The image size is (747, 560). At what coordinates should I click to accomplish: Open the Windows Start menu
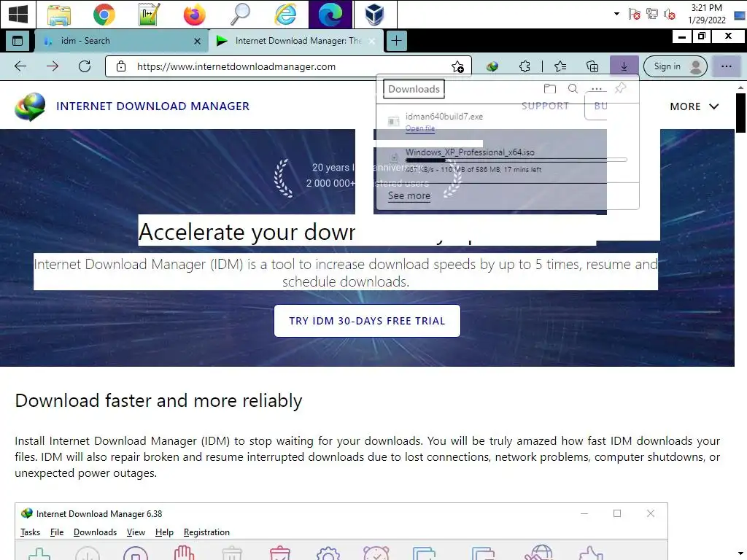click(x=18, y=15)
